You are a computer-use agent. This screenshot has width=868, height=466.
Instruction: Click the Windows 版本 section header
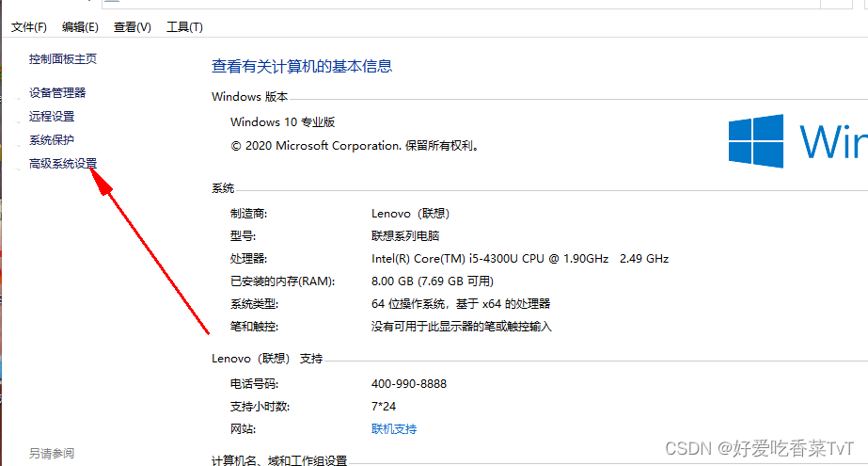point(249,96)
